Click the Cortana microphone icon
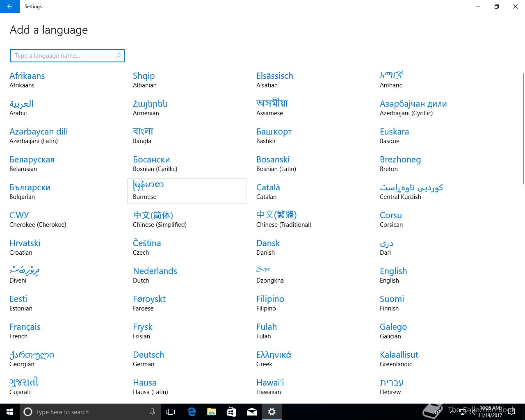 [x=152, y=412]
